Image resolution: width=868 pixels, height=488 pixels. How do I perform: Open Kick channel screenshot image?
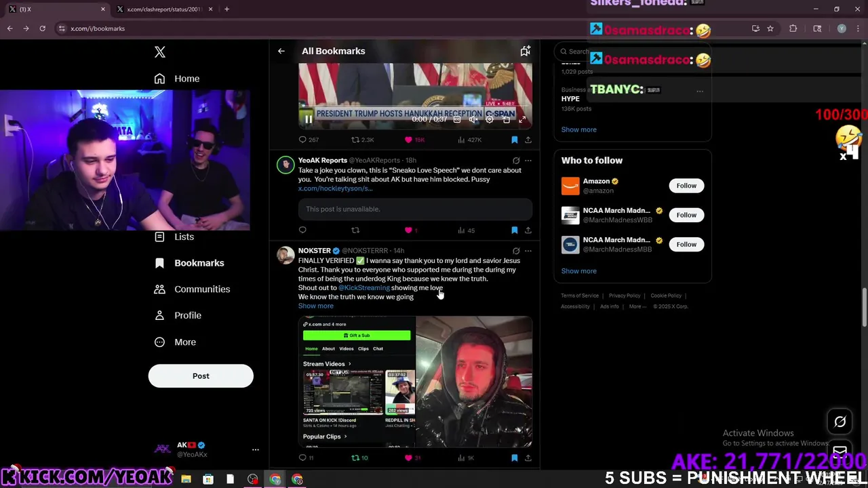point(357,382)
